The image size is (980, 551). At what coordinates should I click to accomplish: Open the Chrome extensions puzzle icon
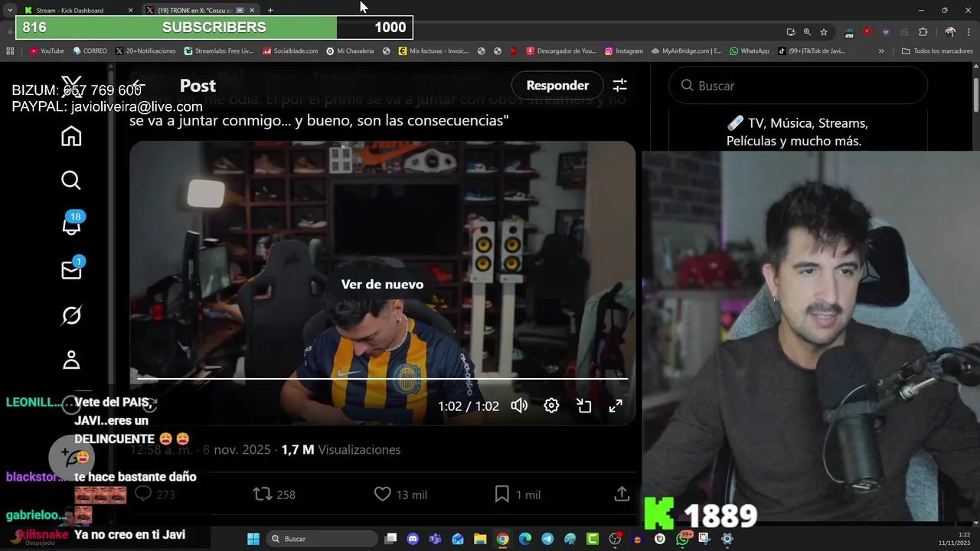(923, 32)
